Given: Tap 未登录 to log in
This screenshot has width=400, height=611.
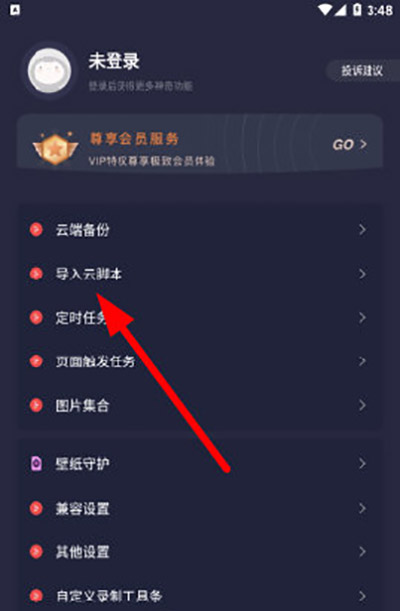Looking at the screenshot, I should pyautogui.click(x=114, y=61).
